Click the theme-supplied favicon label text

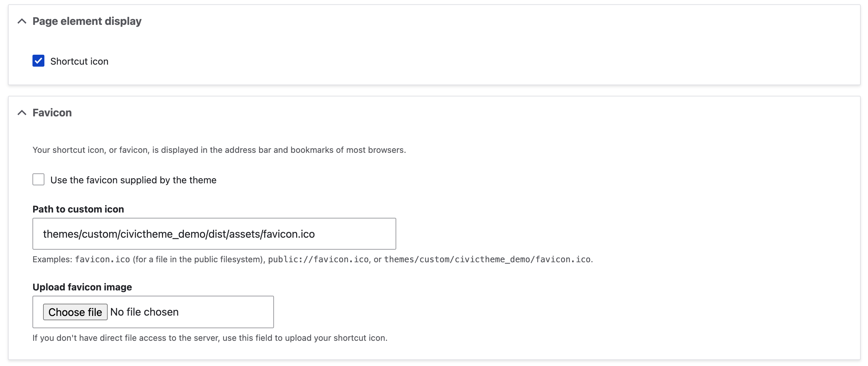tap(133, 180)
